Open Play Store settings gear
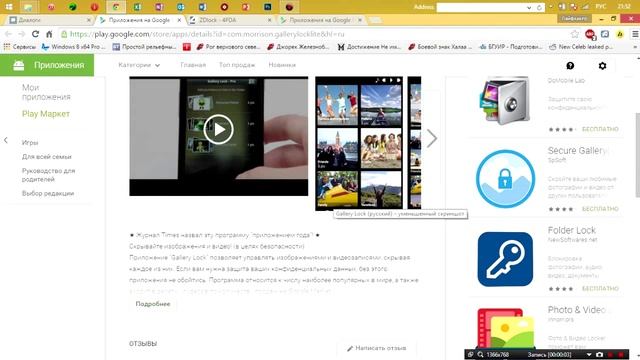Image resolution: width=640 pixels, height=360 pixels. tap(602, 66)
